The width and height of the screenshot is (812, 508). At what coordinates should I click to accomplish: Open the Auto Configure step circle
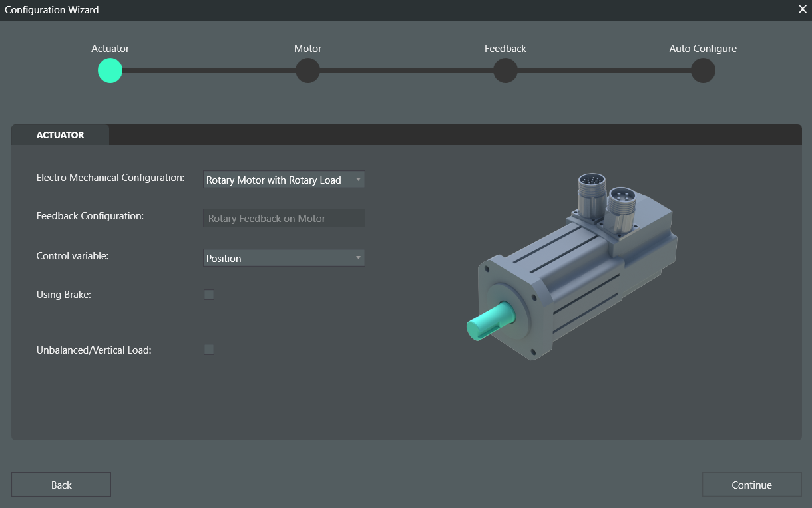pyautogui.click(x=703, y=70)
